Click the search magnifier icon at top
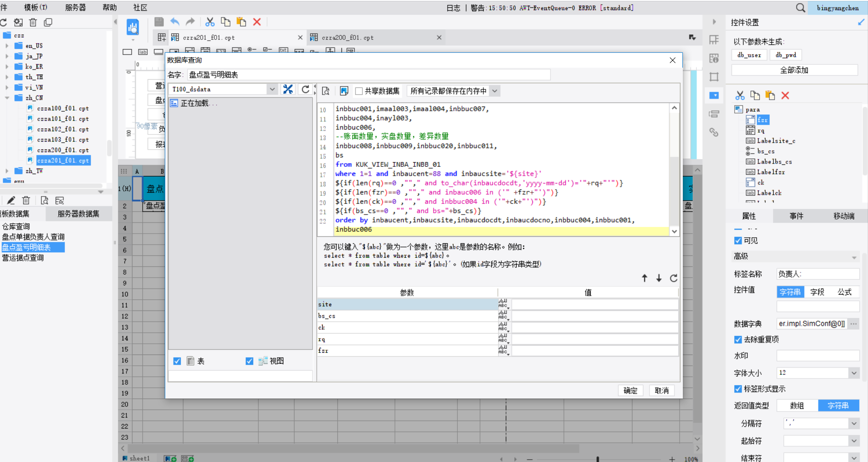 pyautogui.click(x=800, y=8)
